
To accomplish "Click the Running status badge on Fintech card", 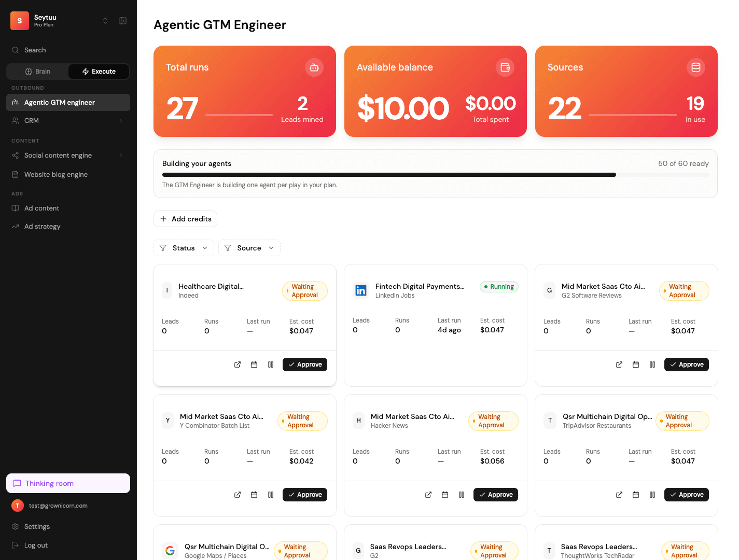I will coord(499,287).
